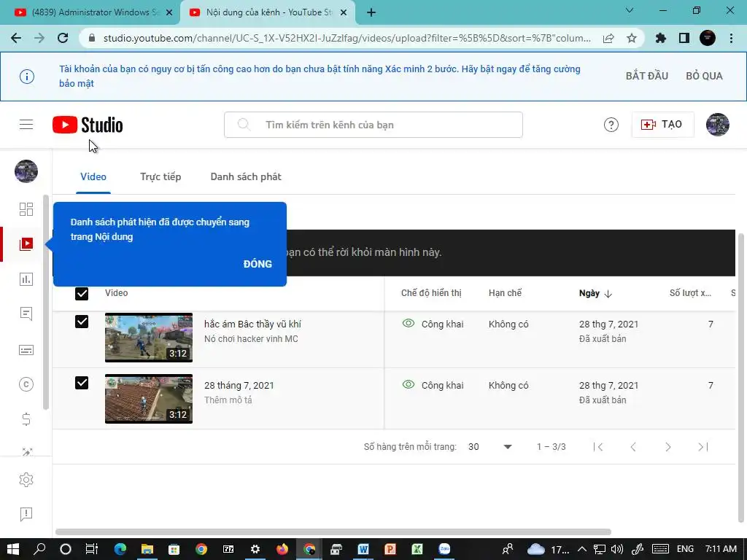Open Microsoft Word from taskbar
747x560 pixels.
point(363,549)
